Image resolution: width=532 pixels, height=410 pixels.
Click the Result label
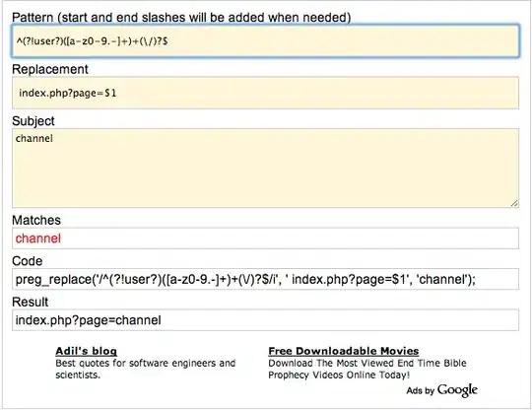pyautogui.click(x=31, y=302)
